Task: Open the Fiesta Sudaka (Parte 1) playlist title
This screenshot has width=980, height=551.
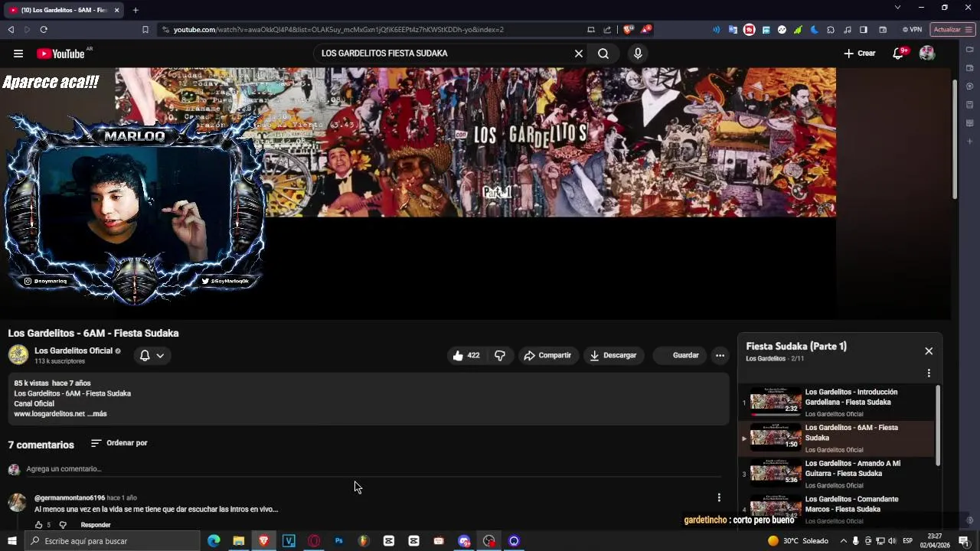Action: pyautogui.click(x=796, y=347)
